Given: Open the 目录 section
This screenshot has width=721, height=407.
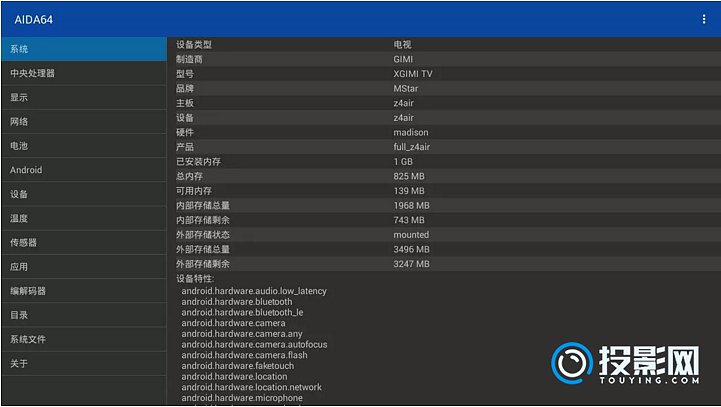Looking at the screenshot, I should 84,315.
